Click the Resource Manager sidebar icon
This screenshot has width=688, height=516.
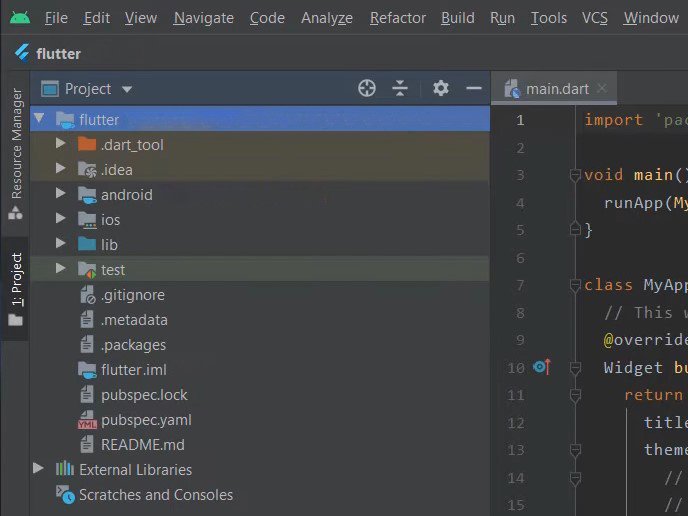click(x=15, y=213)
